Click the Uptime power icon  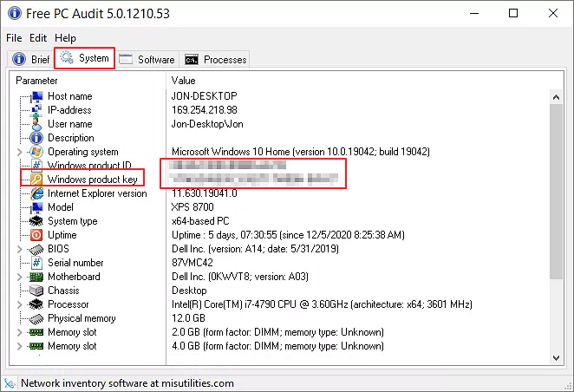[36, 235]
